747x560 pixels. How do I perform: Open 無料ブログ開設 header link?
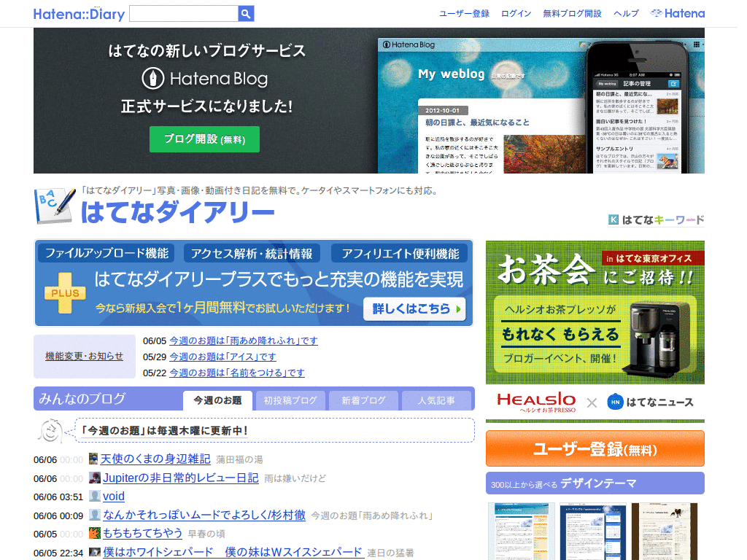572,13
